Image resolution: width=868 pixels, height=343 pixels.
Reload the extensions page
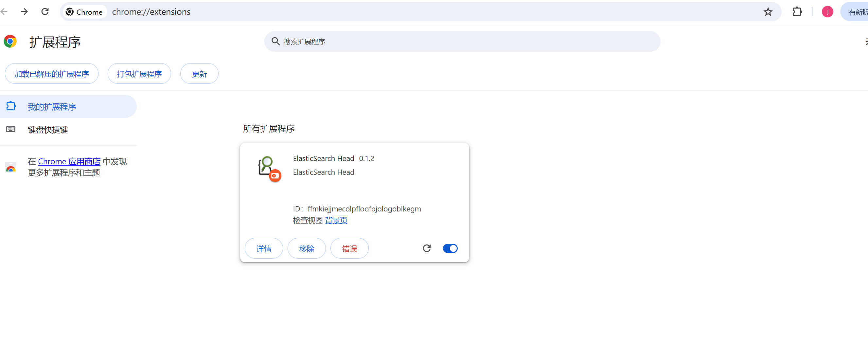[45, 11]
